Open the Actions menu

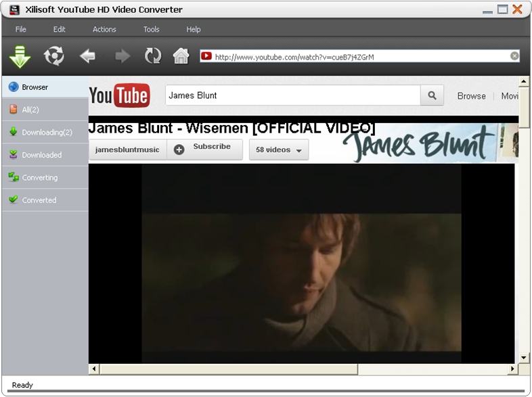pos(104,30)
